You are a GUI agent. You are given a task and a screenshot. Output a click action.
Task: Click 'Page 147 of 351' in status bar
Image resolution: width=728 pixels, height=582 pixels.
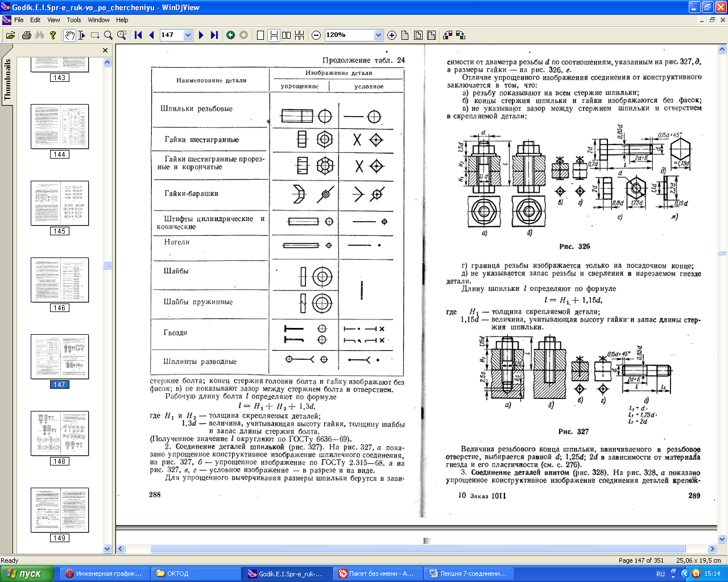pos(641,560)
